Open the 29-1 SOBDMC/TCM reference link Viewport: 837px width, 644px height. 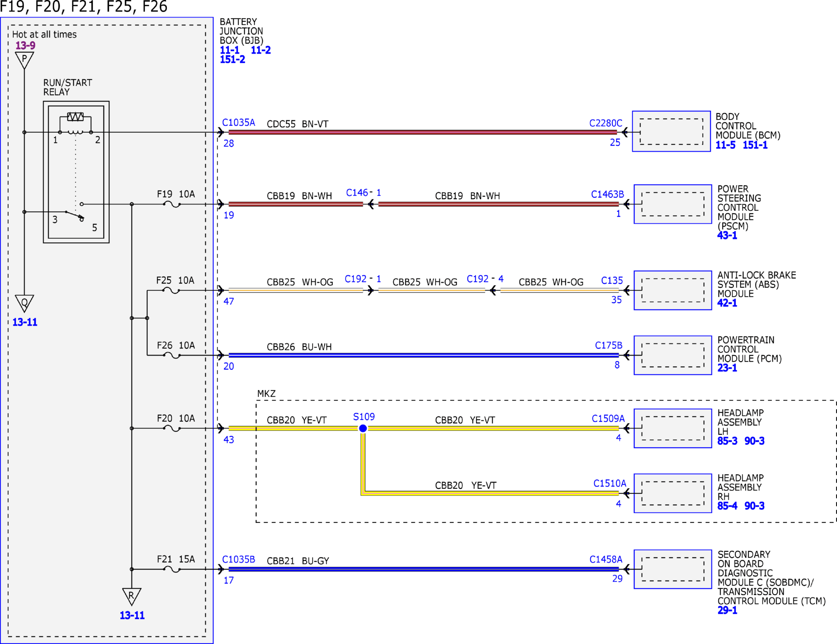[727, 610]
